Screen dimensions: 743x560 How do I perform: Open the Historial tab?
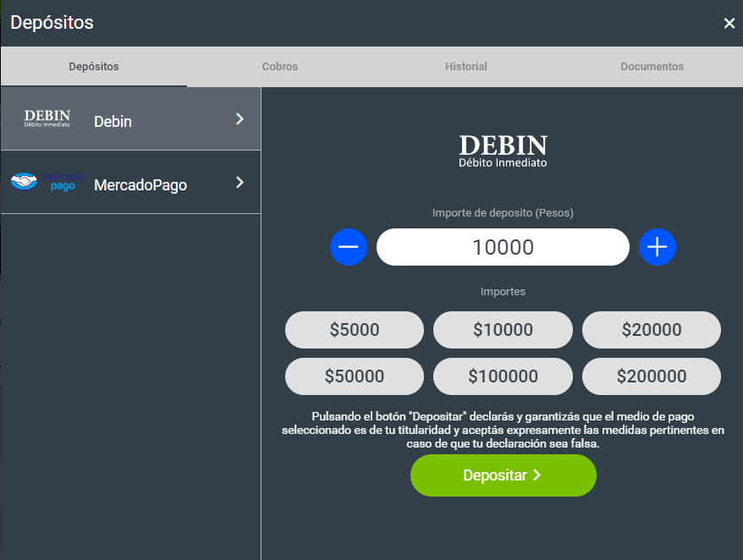[x=465, y=66]
